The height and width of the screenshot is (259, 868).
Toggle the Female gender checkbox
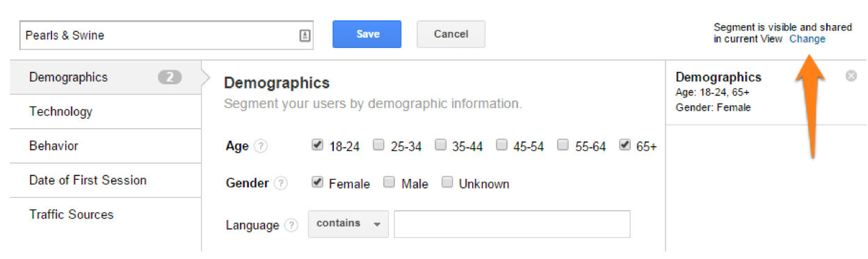[x=317, y=182]
